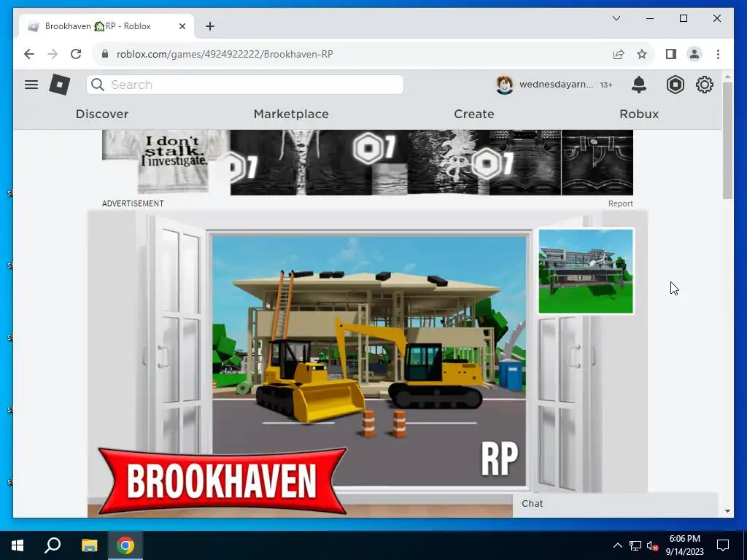Bookmark this tab with the star icon
The image size is (747, 560).
tap(642, 54)
